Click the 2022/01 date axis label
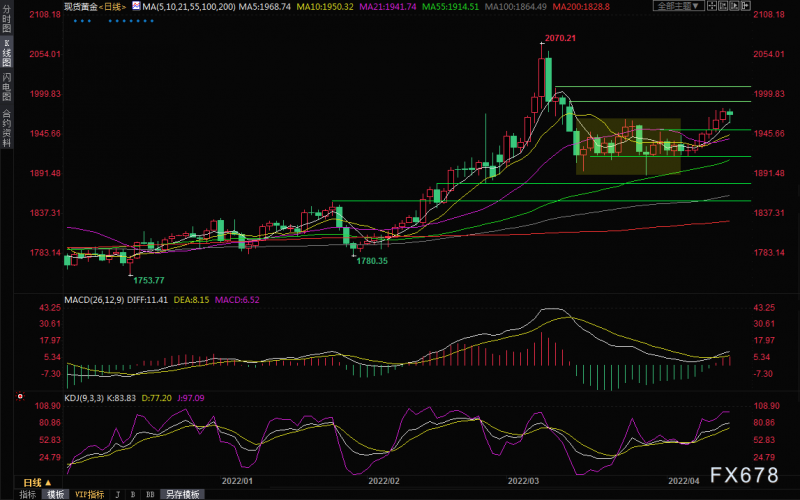This screenshot has height=500, width=800. pos(237,481)
